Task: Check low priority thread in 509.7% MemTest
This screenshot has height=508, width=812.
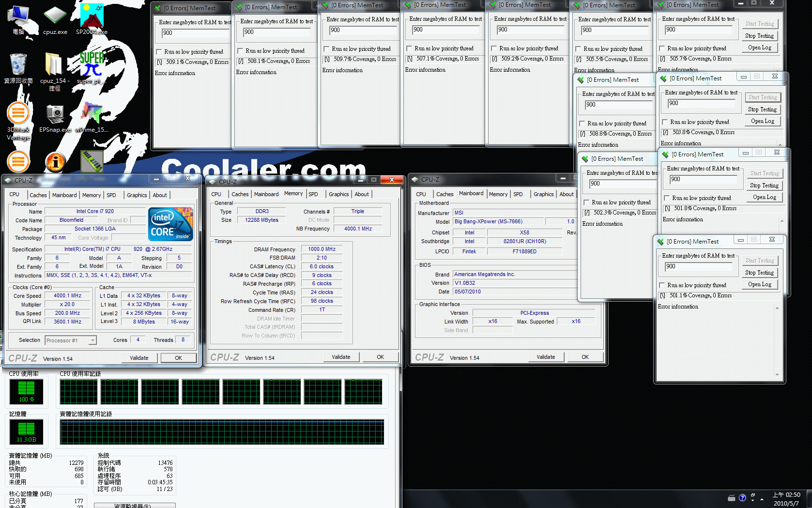Action: [x=326, y=49]
